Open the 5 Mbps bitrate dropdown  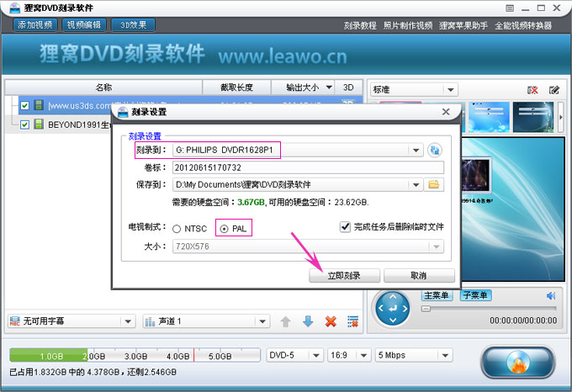(x=445, y=355)
